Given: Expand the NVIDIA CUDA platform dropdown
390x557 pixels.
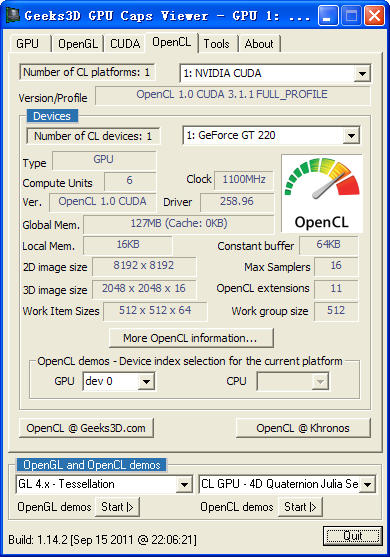Looking at the screenshot, I should (362, 74).
